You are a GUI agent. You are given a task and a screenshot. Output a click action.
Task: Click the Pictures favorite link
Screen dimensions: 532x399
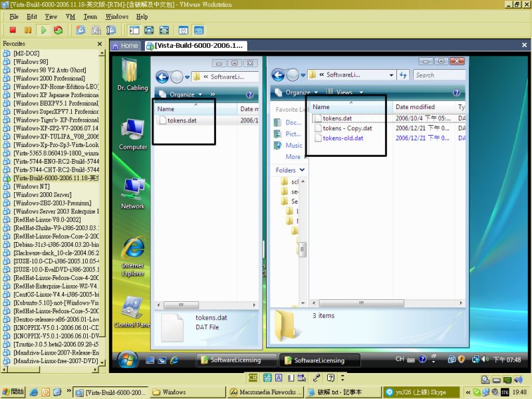[289, 134]
